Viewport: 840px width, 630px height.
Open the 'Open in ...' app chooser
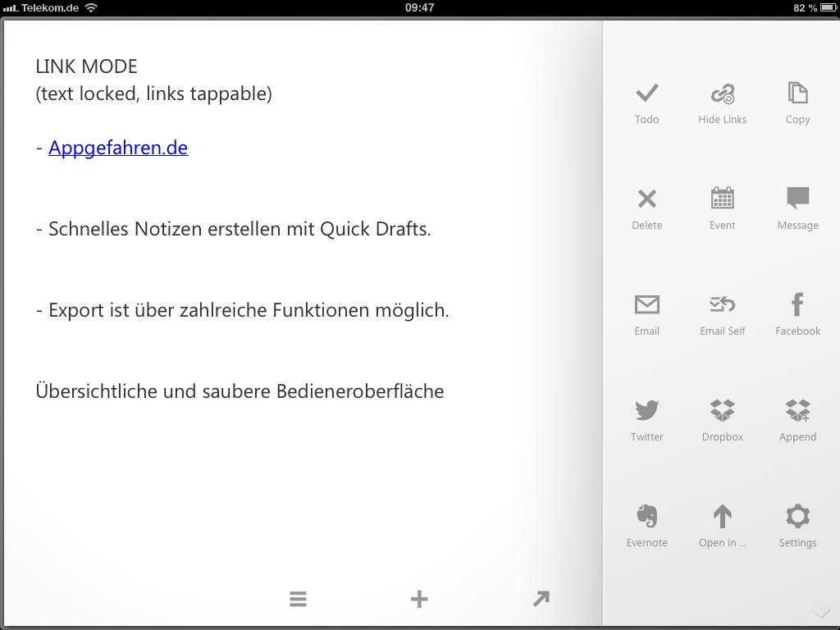click(722, 517)
